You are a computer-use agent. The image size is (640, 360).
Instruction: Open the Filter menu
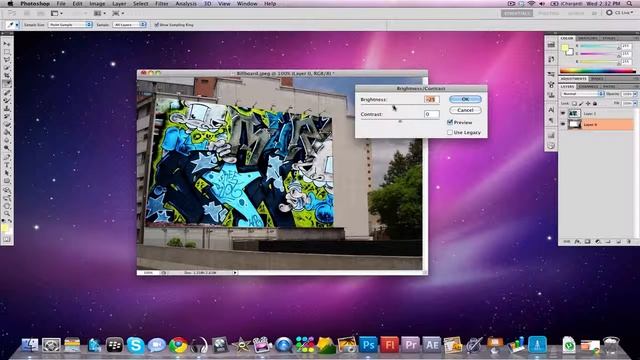pos(162,4)
